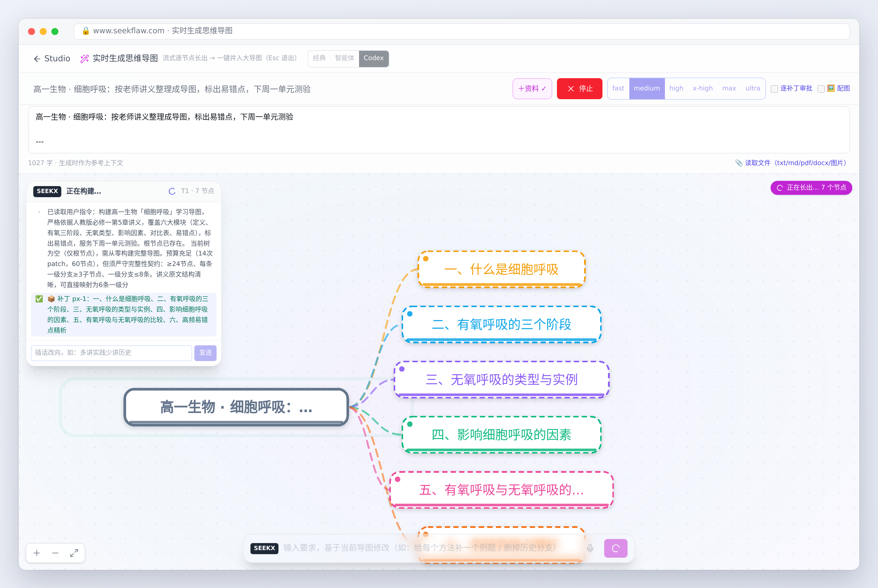Image resolution: width=878 pixels, height=588 pixels.
Task: Click blue dot on 有氧呼吸的三个阶段 node
Action: click(x=410, y=314)
